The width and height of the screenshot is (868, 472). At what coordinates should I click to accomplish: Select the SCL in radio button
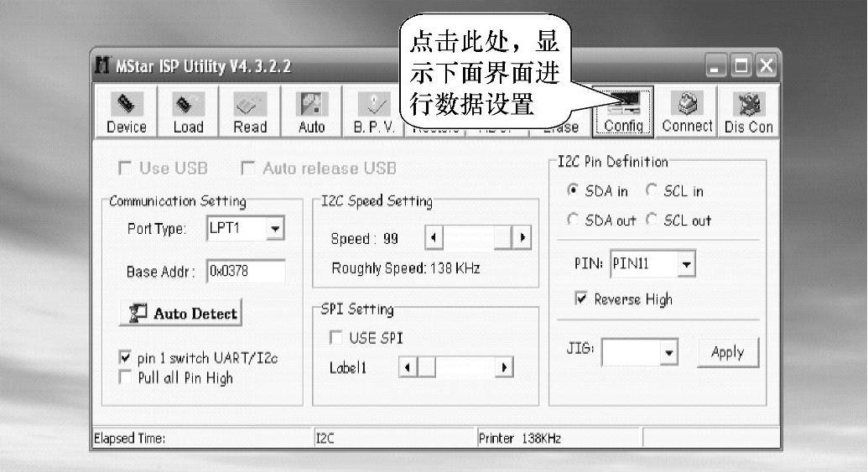(x=652, y=190)
